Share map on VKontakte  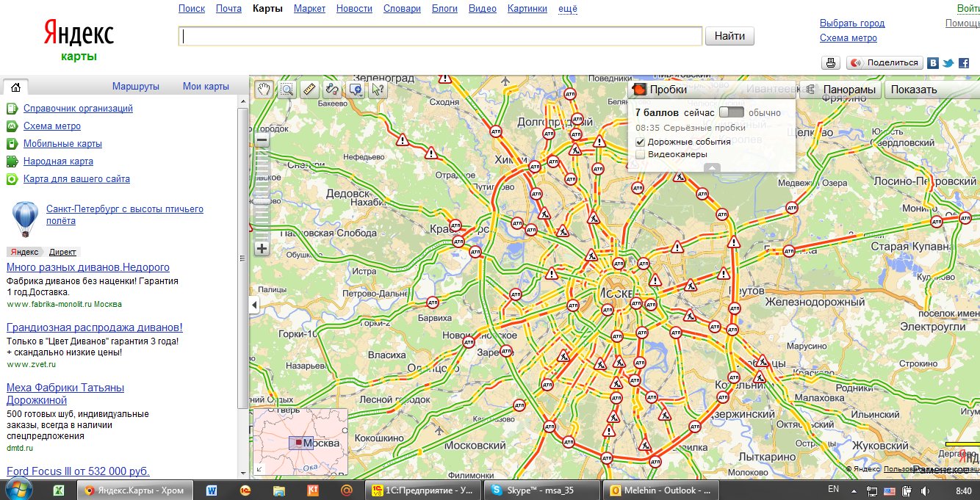[933, 63]
